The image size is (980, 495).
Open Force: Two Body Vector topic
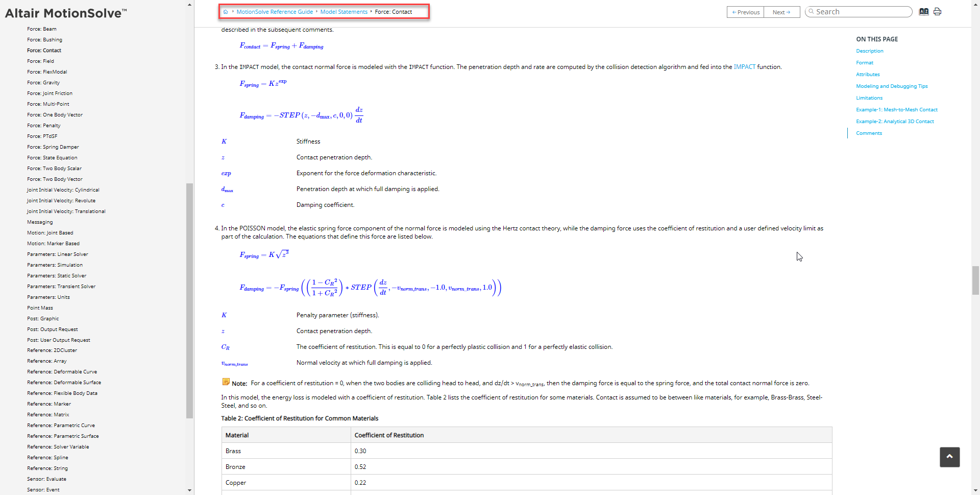[x=55, y=179]
